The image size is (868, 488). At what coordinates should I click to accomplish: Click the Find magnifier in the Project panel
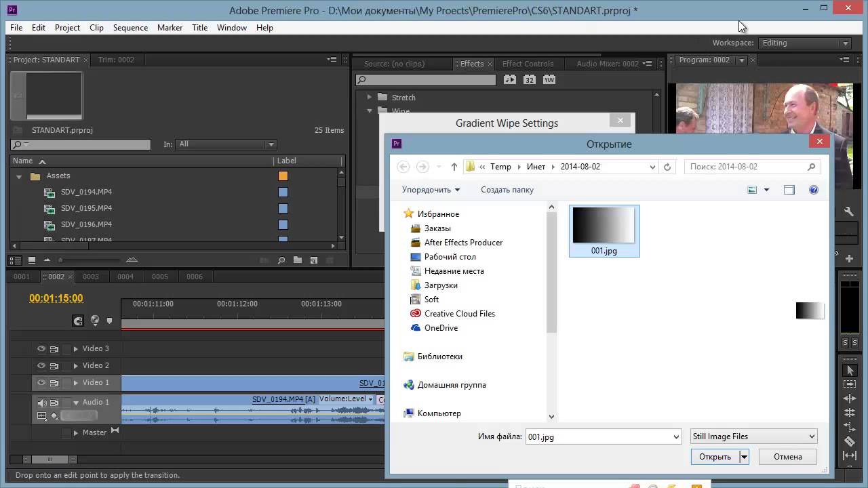(281, 260)
